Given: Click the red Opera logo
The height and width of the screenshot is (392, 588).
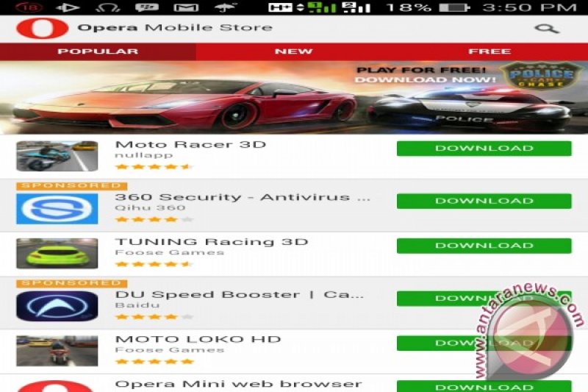Looking at the screenshot, I should pos(43,29).
